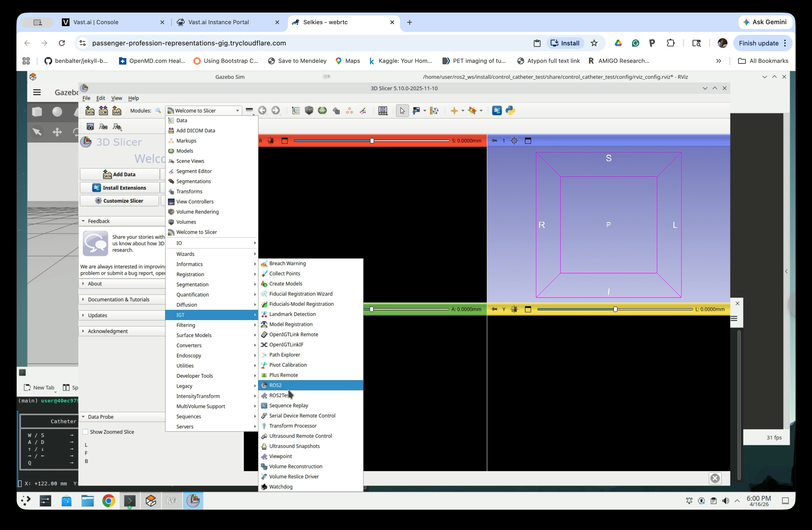The image size is (812, 530).
Task: Open the Welcome to Slicer modules dropdown
Action: pos(203,110)
